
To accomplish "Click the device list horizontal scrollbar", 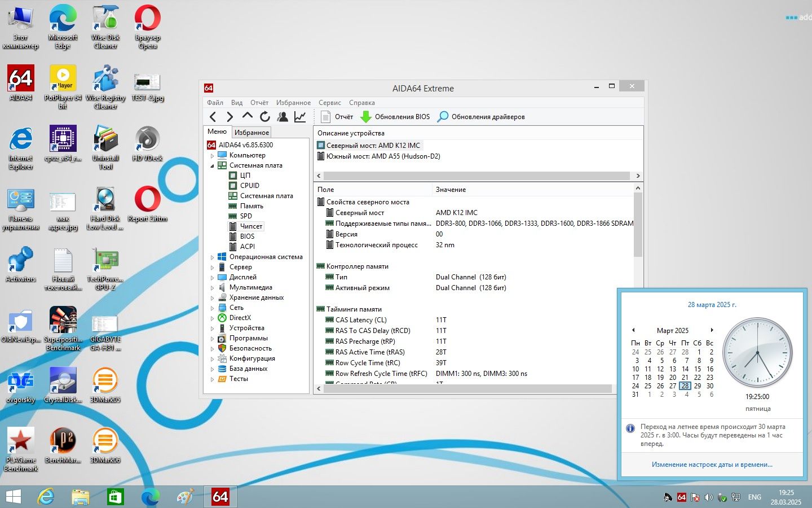I will tap(476, 176).
